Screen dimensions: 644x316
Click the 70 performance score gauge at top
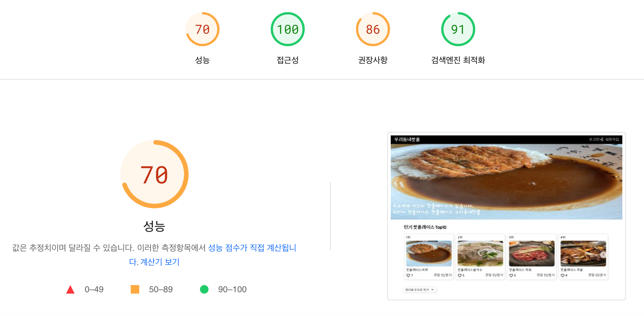pyautogui.click(x=202, y=29)
